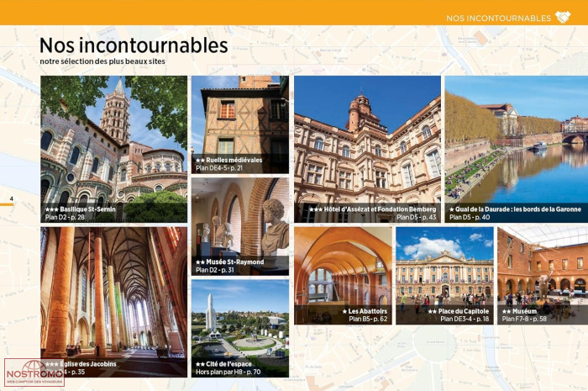Open the Basilique St-Sernin photo

[x=114, y=150]
